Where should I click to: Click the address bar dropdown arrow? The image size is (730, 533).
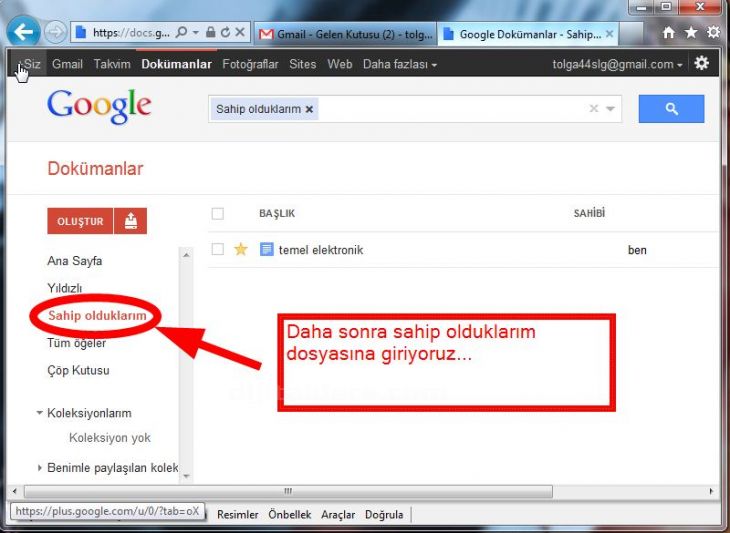coord(196,32)
